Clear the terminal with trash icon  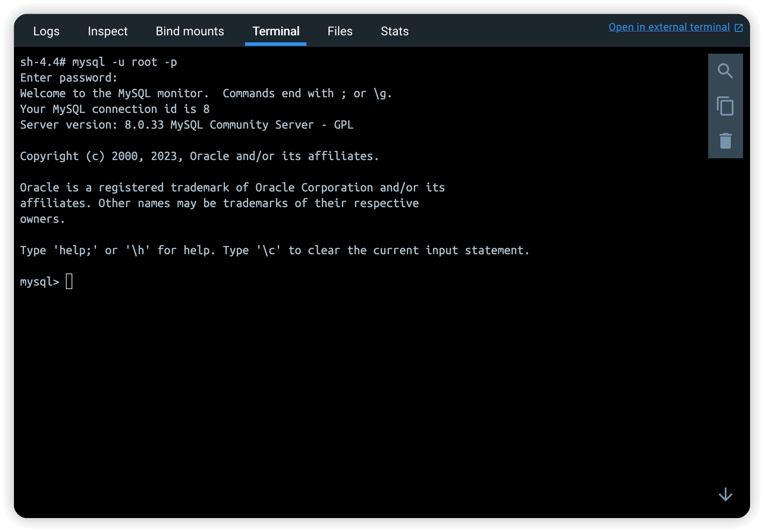(725, 141)
